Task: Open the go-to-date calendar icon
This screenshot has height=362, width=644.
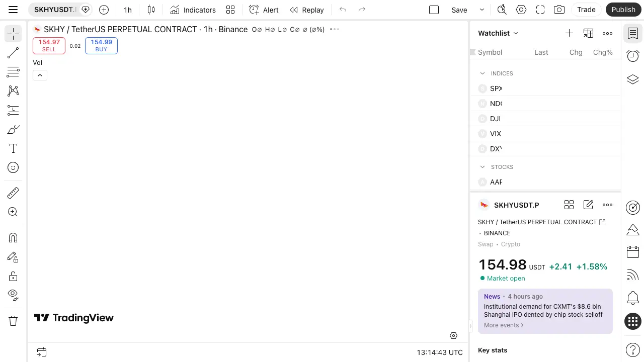Action: pos(42,352)
